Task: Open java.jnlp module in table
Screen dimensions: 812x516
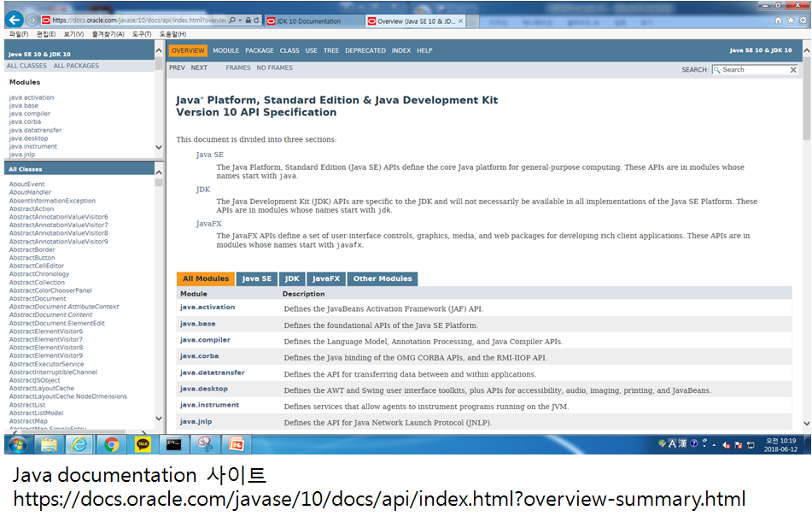Action: 196,422
